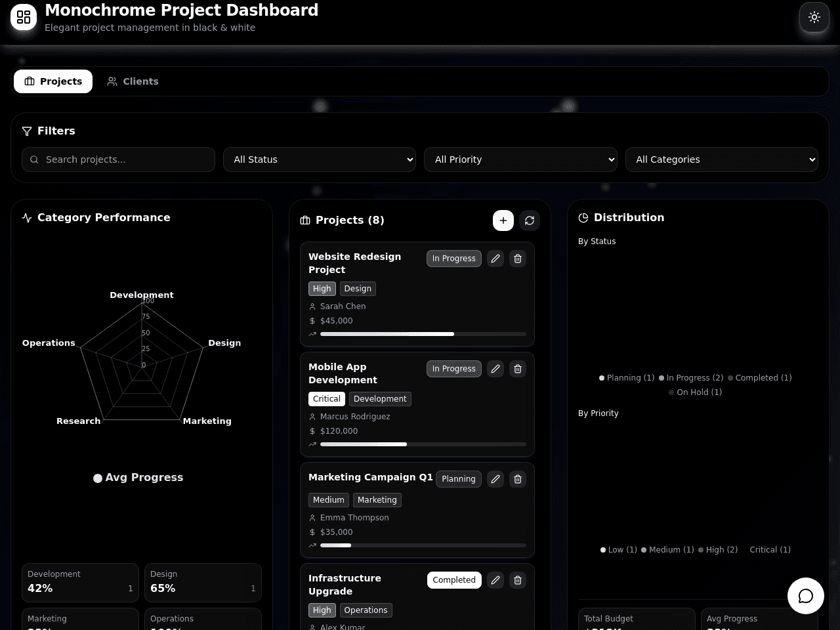
Task: Click Completed badge on Infrastructure Upgrade
Action: pyautogui.click(x=454, y=580)
